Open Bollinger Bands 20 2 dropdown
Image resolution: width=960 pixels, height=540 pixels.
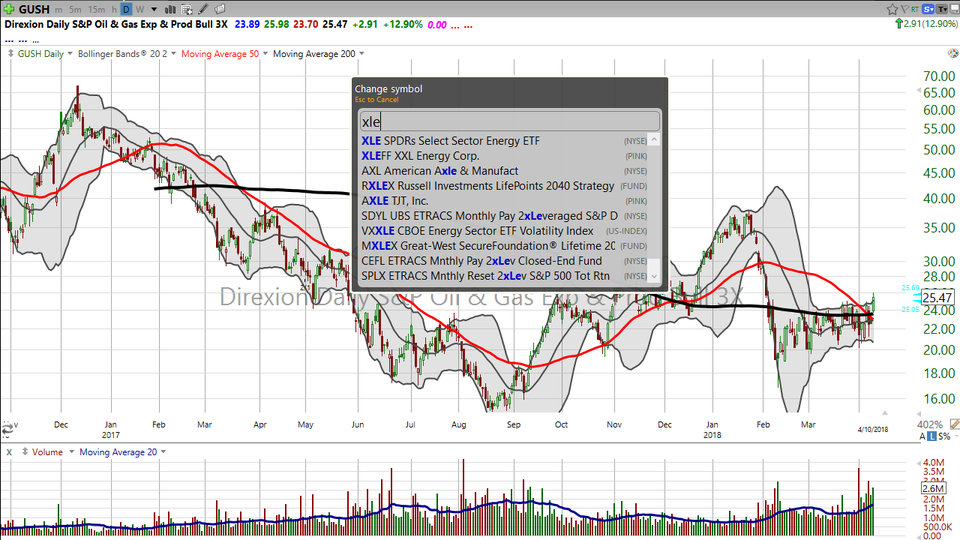(x=174, y=54)
